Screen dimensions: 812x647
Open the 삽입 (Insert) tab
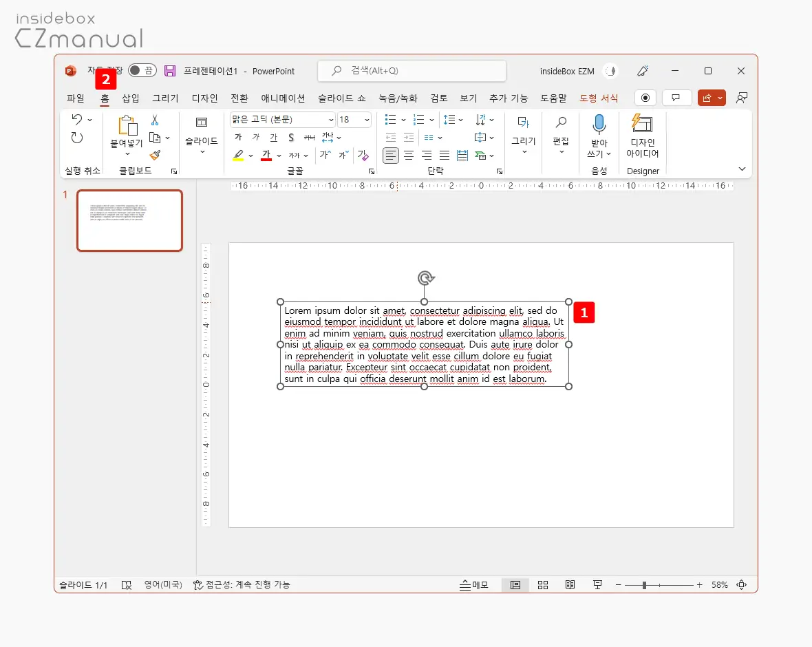pyautogui.click(x=131, y=98)
